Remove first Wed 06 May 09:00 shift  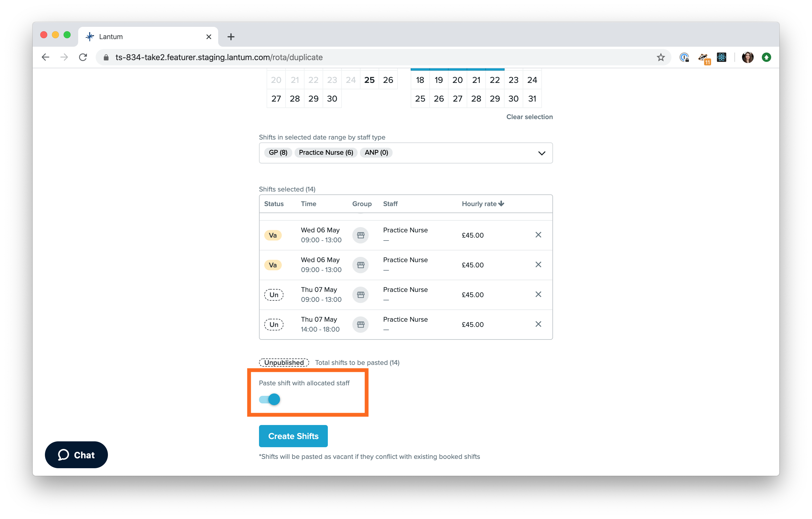(538, 235)
